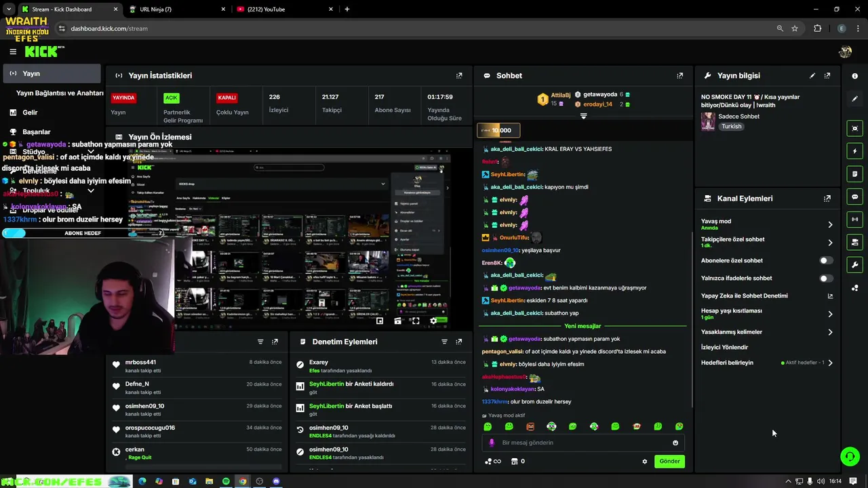The height and width of the screenshot is (488, 868).
Task: Enter fullscreen on the stream preview player
Action: click(x=416, y=321)
